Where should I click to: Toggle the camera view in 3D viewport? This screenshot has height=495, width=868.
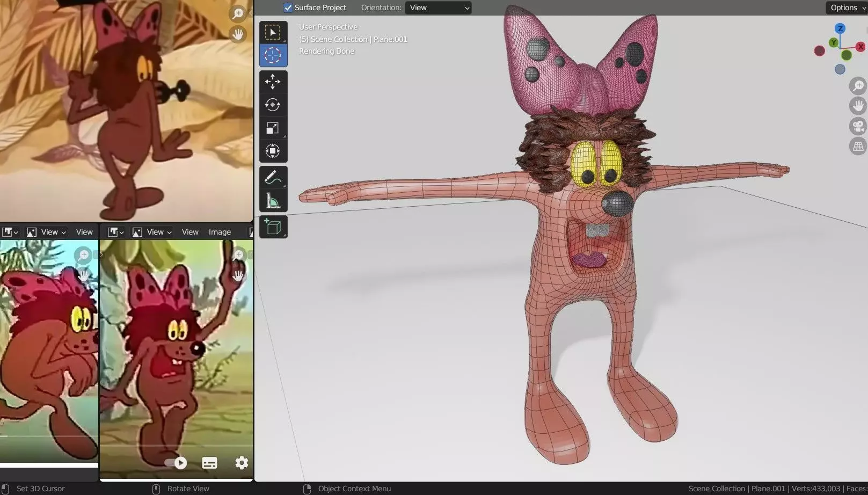858,126
